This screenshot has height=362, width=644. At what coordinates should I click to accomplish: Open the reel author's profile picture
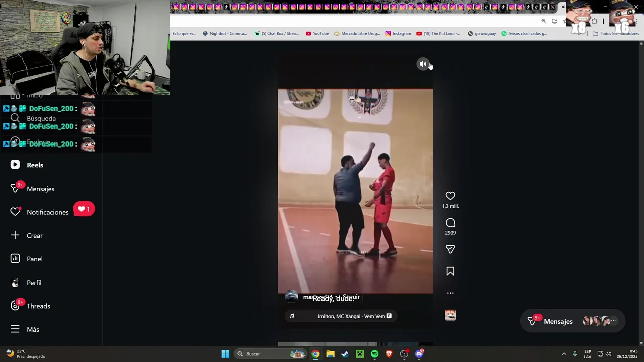coord(291,297)
